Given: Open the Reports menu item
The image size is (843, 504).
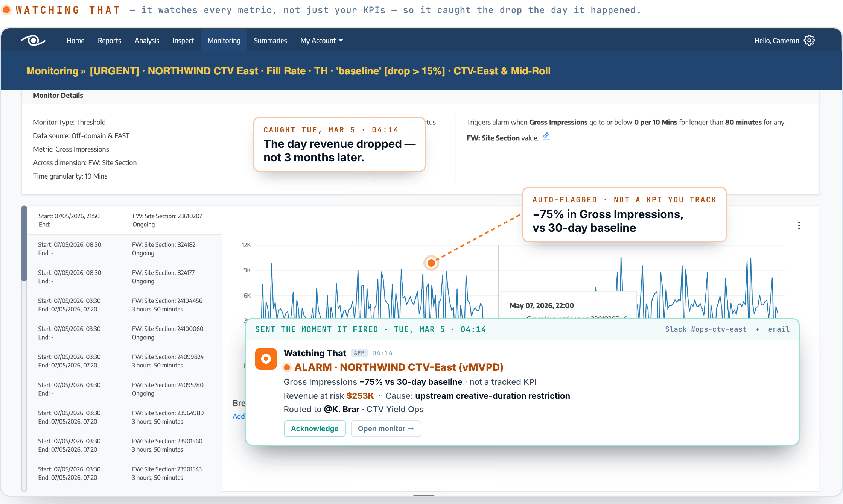Looking at the screenshot, I should (x=110, y=41).
